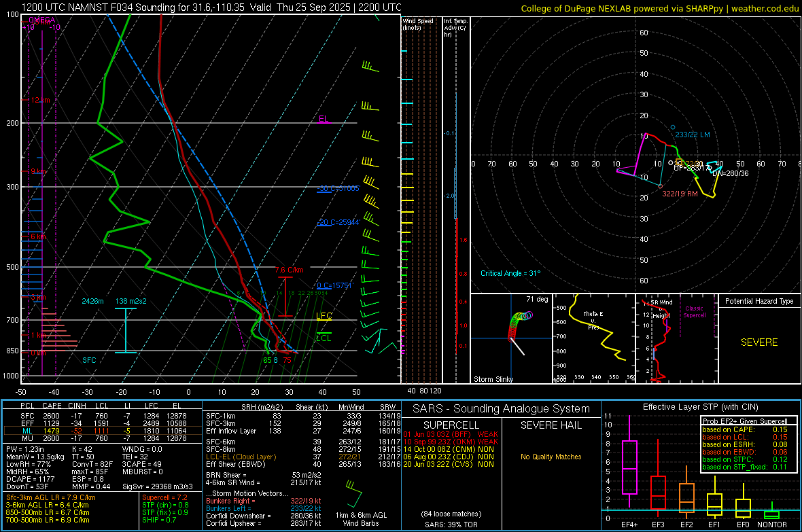Click the red Supercell = 7.2 index
This screenshot has height=532, width=802.
coord(164,497)
